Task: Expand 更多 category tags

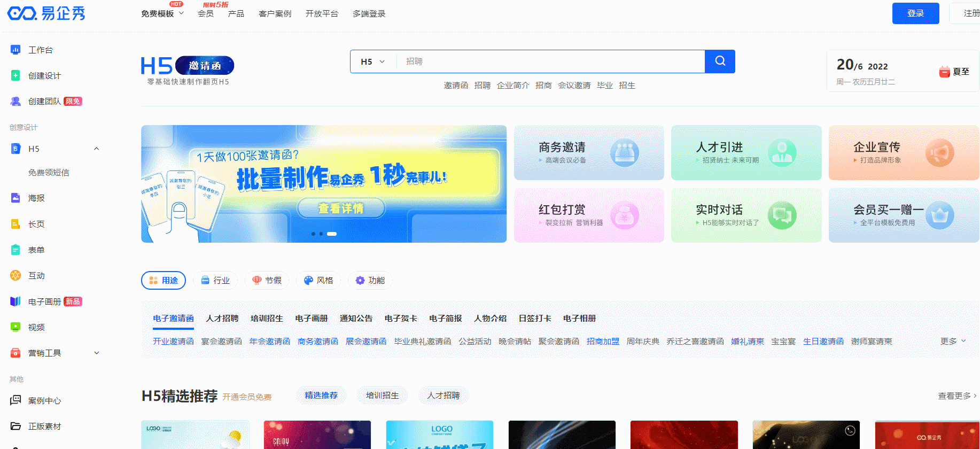Action: [953, 341]
